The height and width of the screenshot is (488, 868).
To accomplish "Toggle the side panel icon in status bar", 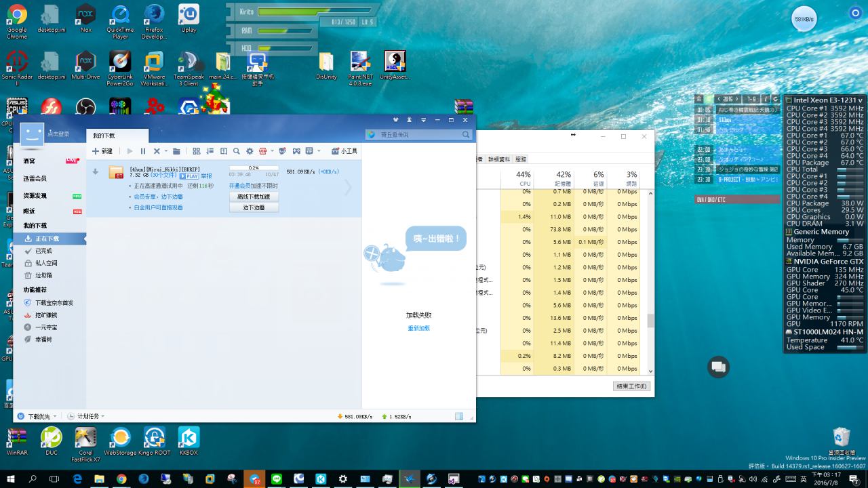I will coord(459,416).
